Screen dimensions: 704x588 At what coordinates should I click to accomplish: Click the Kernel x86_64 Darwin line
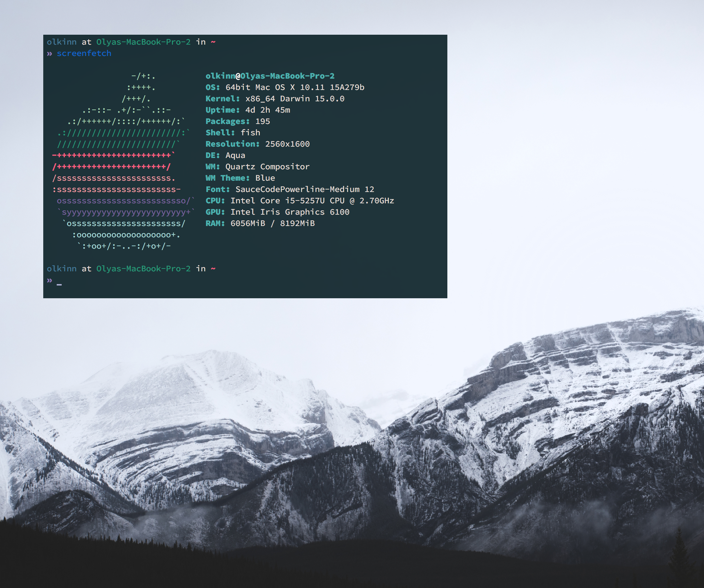[275, 99]
